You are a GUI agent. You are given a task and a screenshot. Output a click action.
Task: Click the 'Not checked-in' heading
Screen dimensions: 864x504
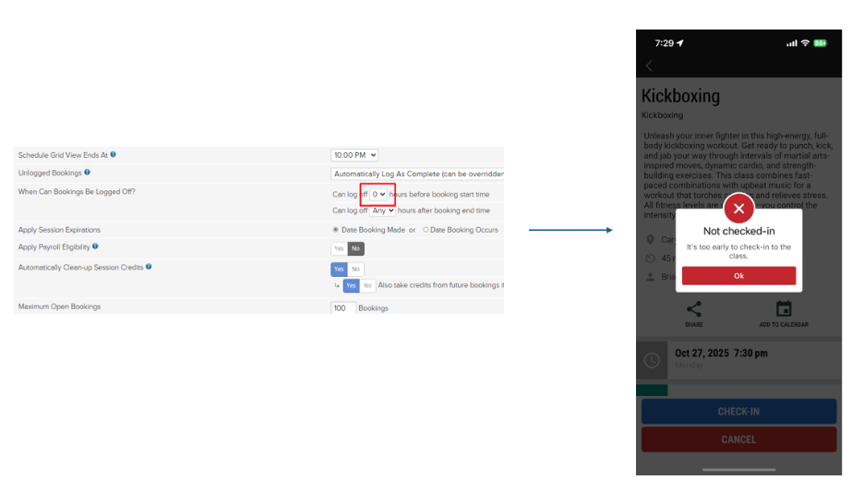[x=738, y=232]
